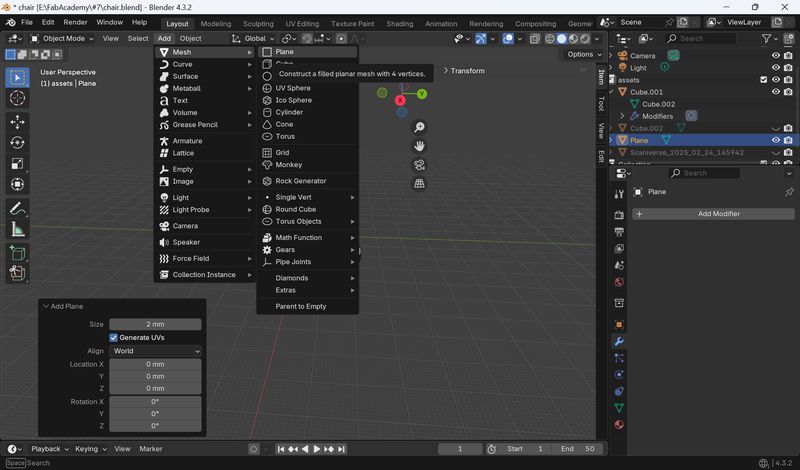Click the Rotation Z value field
This screenshot has height=470, width=800.
[156, 426]
